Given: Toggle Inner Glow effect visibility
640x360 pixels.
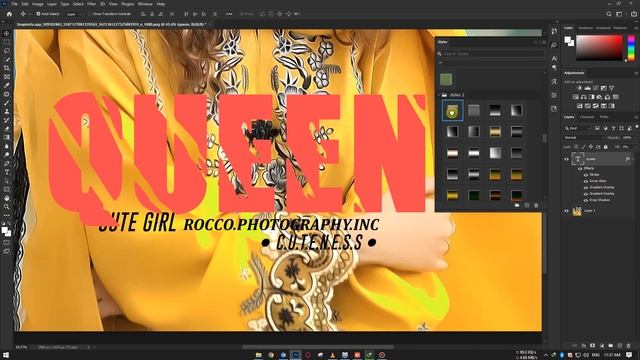Looking at the screenshot, I should point(586,181).
